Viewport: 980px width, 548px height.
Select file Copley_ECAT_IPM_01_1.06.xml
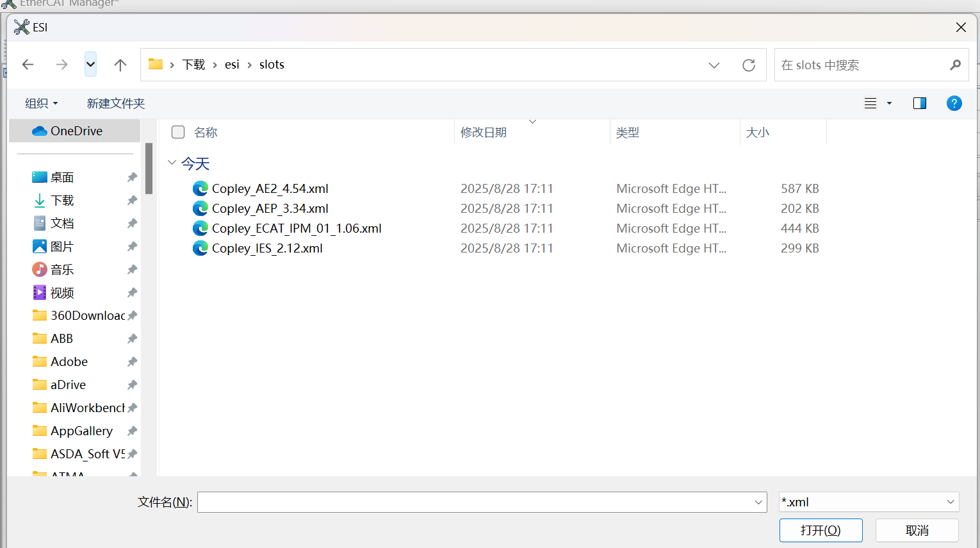pyautogui.click(x=297, y=228)
